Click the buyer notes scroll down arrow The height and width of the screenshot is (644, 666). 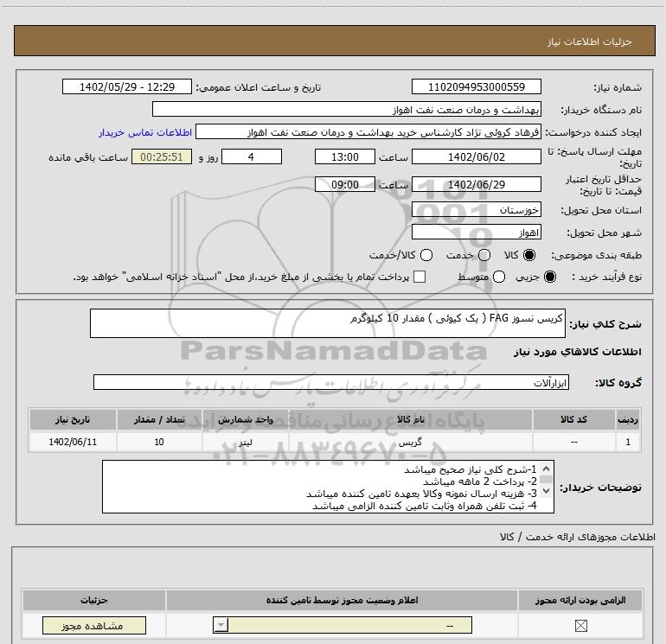coord(547,491)
